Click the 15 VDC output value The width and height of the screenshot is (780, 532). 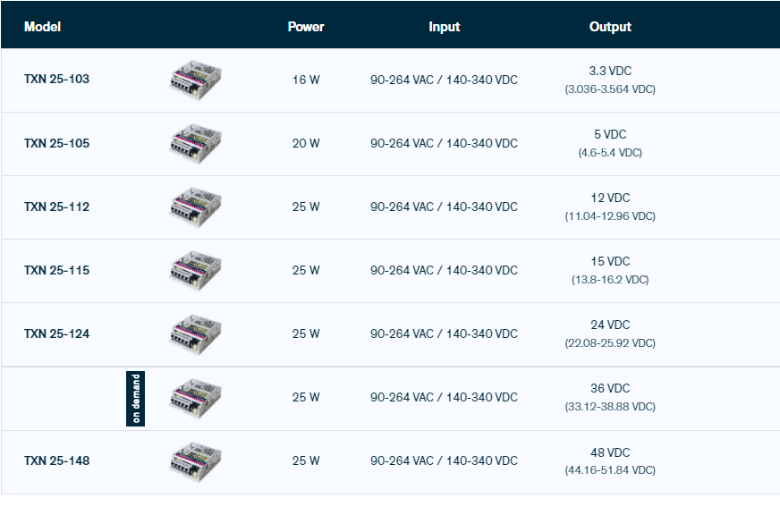click(610, 261)
